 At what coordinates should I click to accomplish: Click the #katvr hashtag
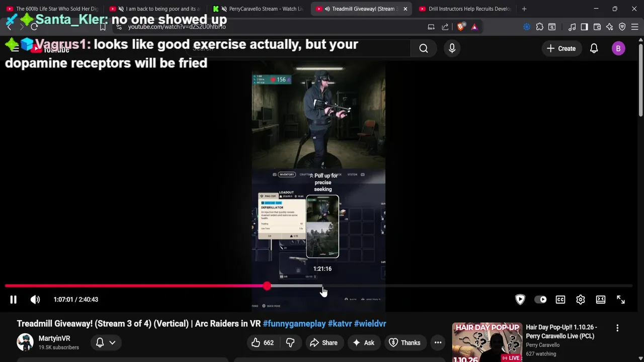(340, 324)
